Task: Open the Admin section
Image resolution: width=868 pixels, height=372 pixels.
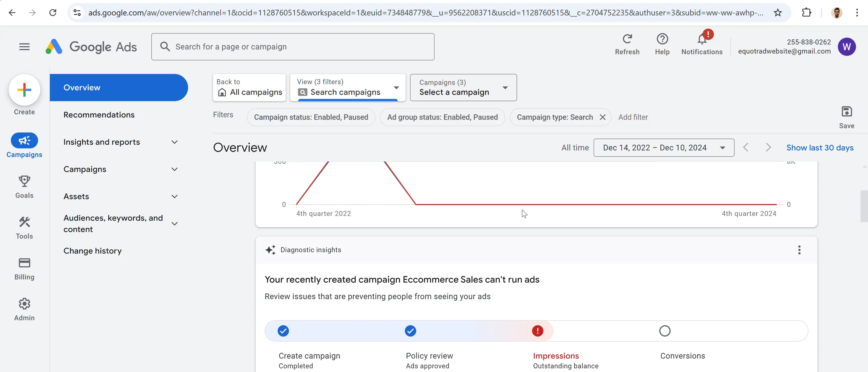Action: pyautogui.click(x=24, y=309)
